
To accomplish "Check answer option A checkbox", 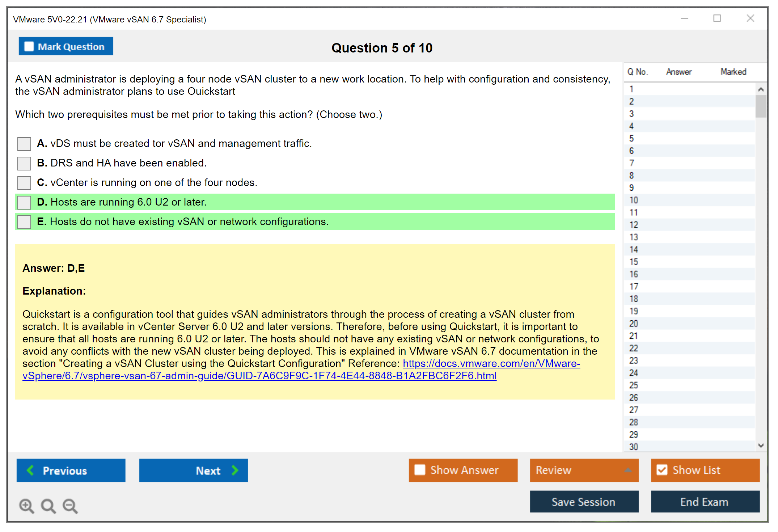I will [24, 144].
